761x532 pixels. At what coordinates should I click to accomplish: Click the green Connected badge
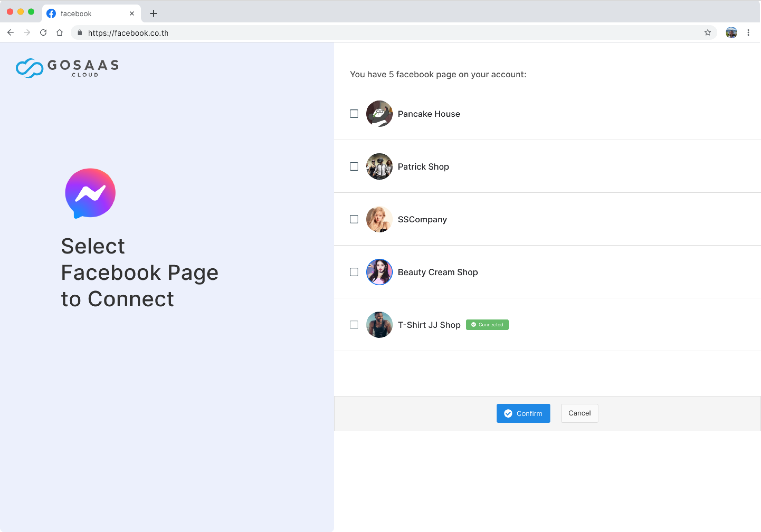pos(487,325)
